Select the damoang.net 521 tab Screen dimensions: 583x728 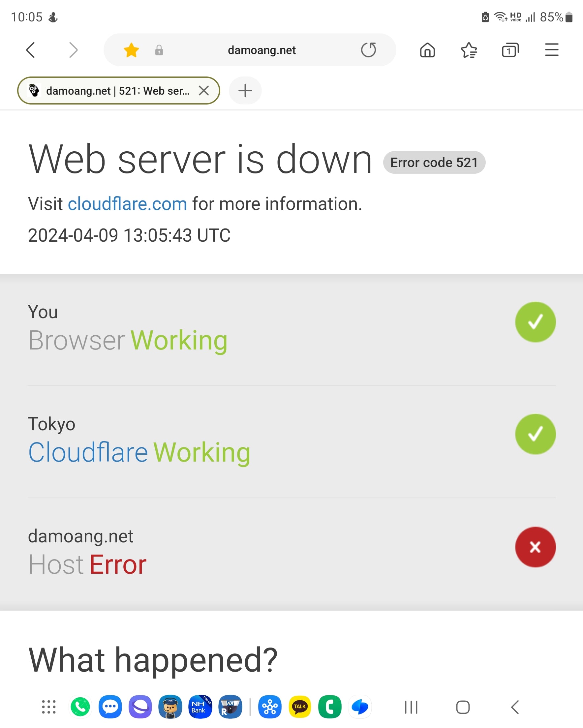[118, 90]
